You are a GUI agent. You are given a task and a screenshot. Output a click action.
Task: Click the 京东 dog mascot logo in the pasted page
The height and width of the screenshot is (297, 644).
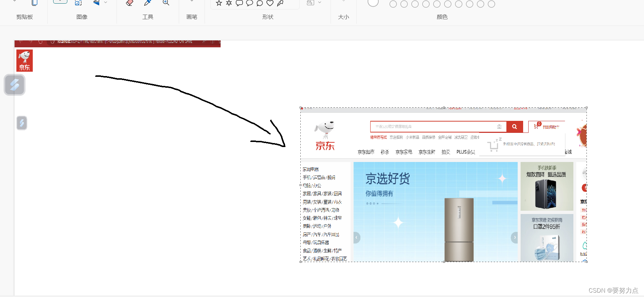(325, 136)
